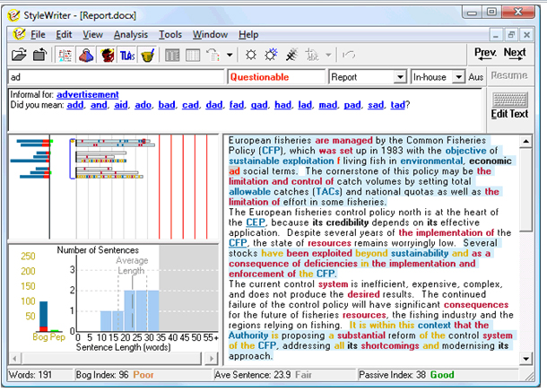Click the first sun-shaped toolbar icon

click(x=250, y=56)
